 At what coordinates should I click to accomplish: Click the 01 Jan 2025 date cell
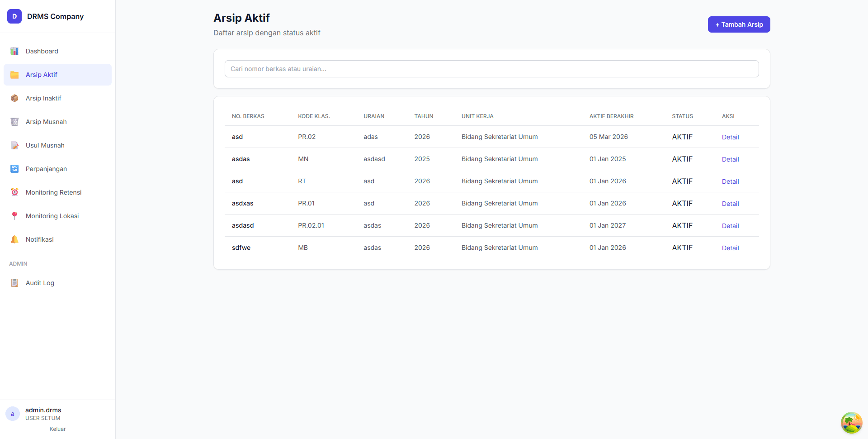pos(608,159)
